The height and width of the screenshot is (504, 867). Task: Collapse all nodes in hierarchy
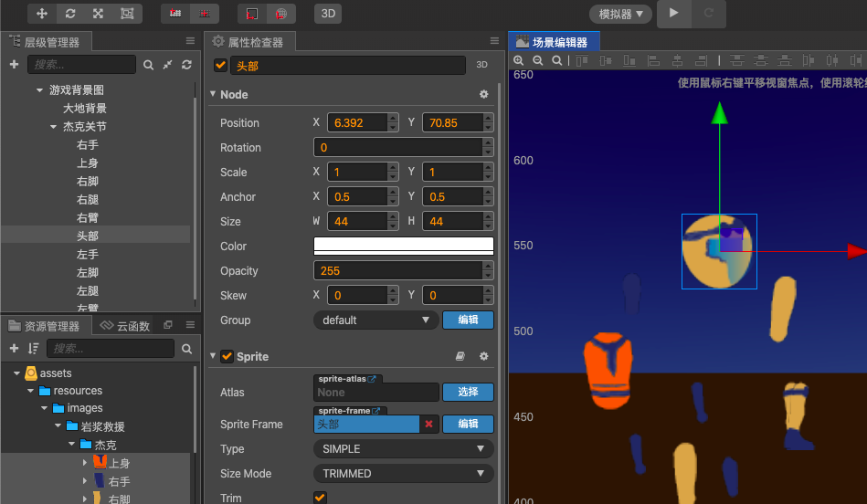point(167,65)
